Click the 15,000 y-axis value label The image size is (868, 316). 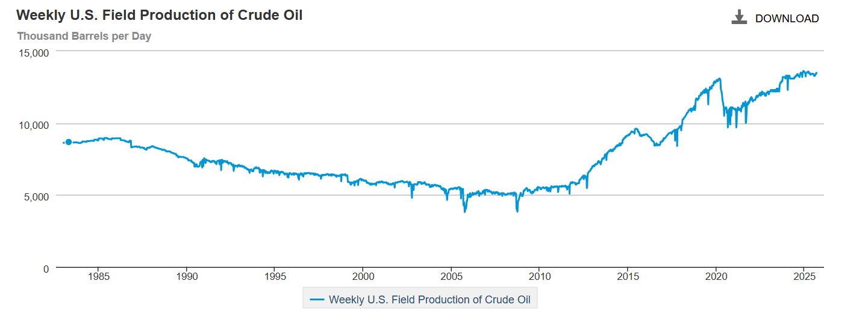(x=35, y=53)
